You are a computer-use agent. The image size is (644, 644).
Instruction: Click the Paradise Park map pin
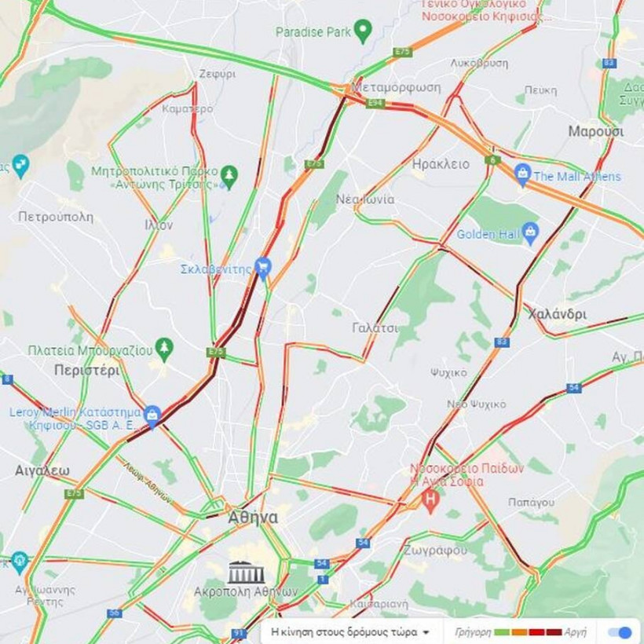coord(363,31)
